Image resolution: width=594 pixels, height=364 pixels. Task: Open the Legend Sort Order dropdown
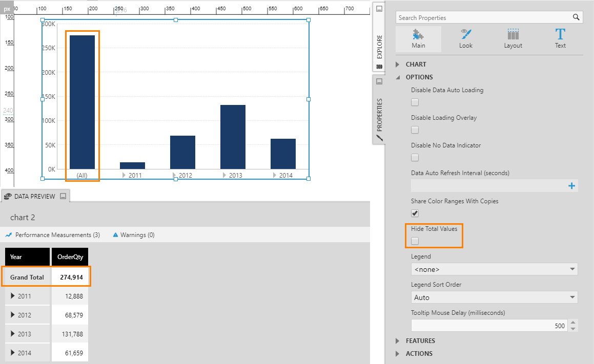pos(494,297)
